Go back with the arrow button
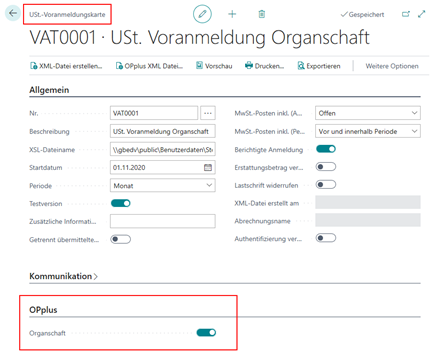 13,13
